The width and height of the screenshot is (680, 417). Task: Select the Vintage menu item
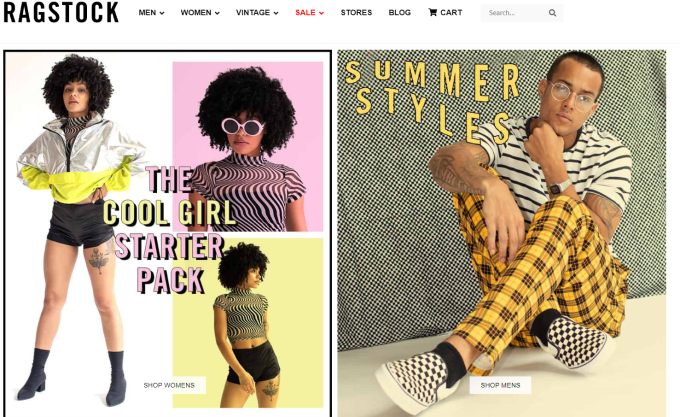257,13
